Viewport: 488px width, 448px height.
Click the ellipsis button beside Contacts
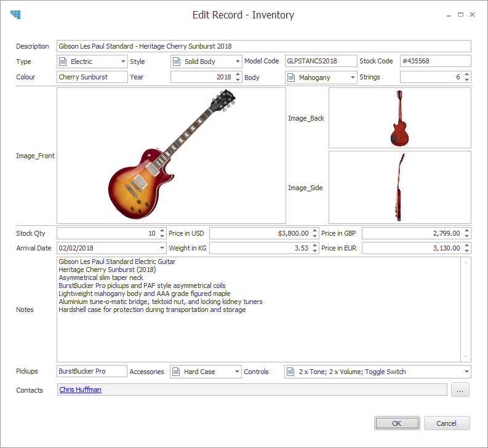point(460,390)
